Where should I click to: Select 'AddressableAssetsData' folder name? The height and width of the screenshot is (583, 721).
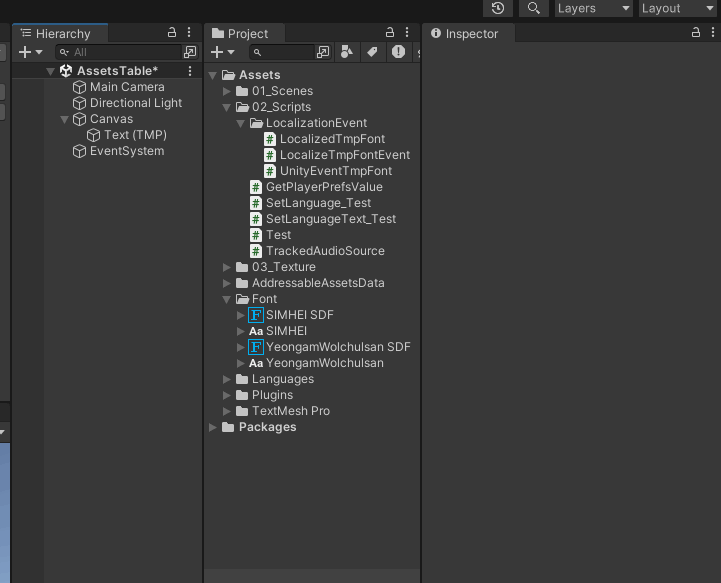318,283
